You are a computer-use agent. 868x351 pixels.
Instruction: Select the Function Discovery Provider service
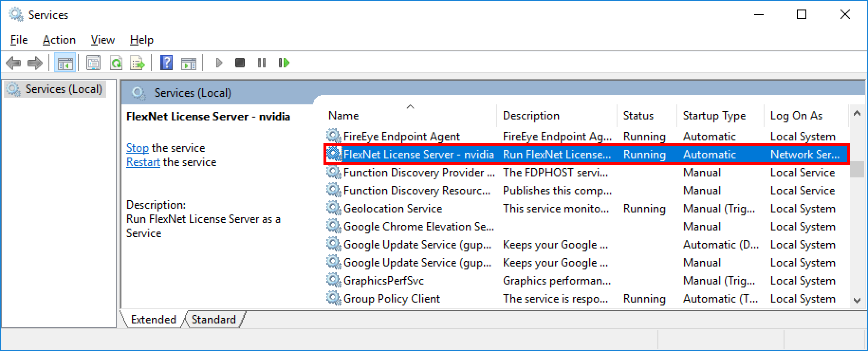(587, 172)
